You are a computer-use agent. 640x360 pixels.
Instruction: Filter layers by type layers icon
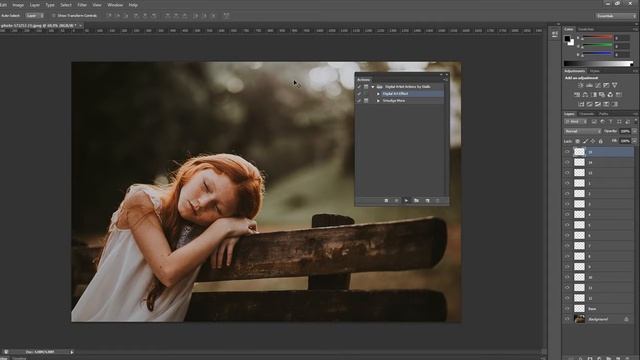(x=611, y=122)
